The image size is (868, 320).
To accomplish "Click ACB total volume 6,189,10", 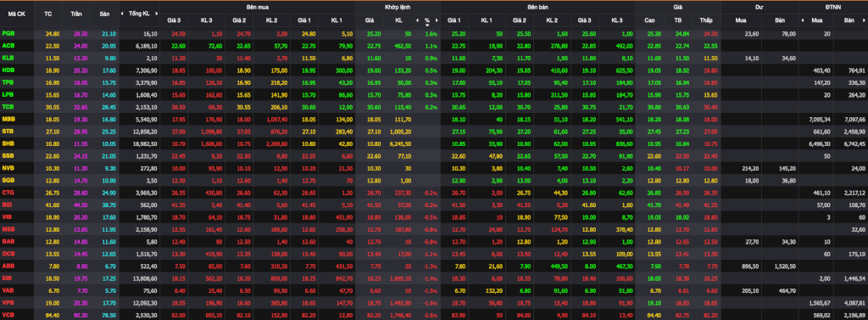I will [x=147, y=46].
